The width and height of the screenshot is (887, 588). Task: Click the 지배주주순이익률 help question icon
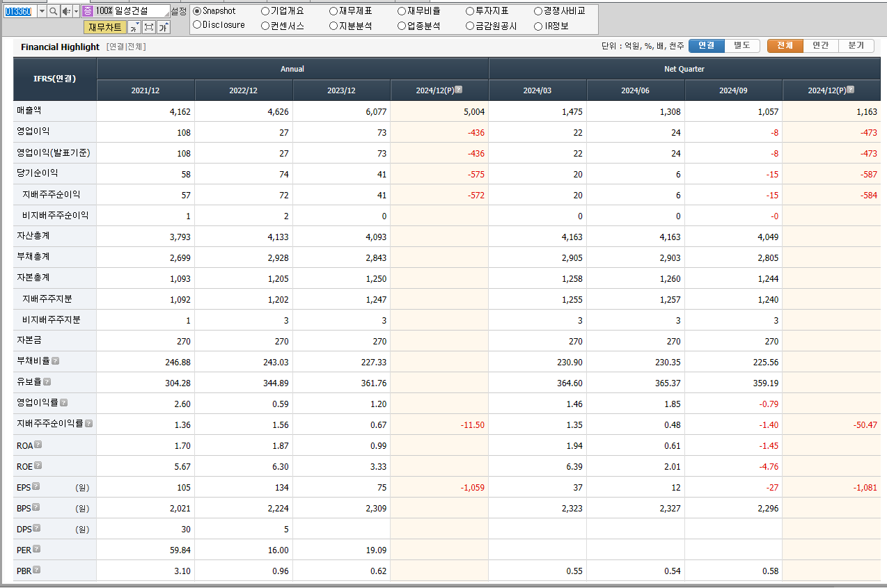point(89,424)
